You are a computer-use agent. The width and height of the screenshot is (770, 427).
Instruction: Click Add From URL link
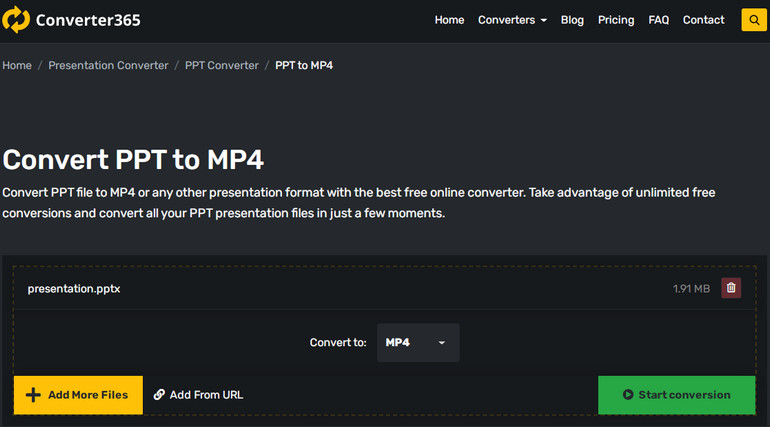(198, 395)
